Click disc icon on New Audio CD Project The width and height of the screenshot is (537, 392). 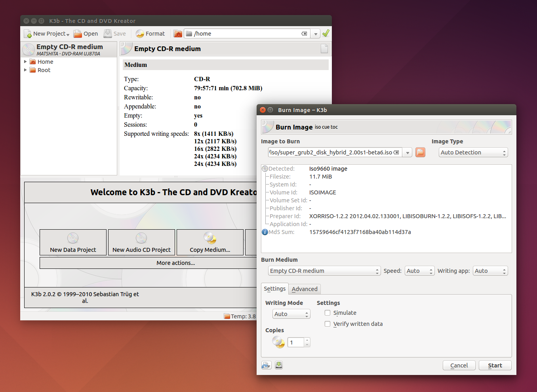point(141,238)
